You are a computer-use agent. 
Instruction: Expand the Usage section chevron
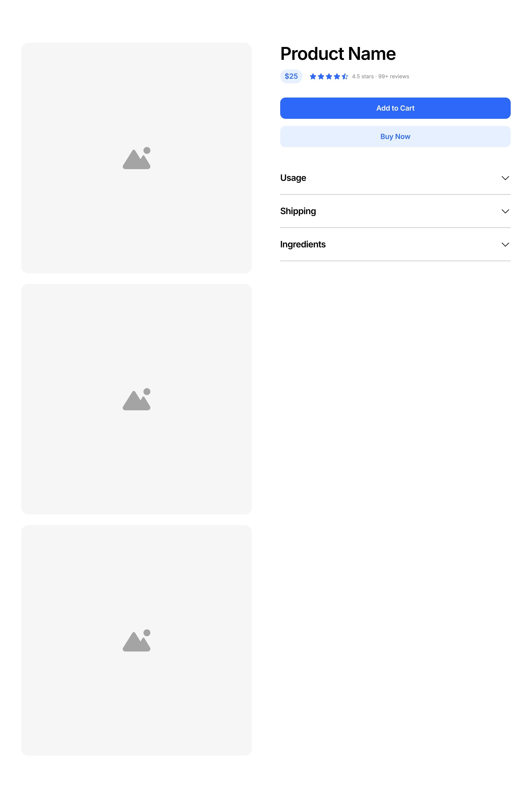pos(505,178)
